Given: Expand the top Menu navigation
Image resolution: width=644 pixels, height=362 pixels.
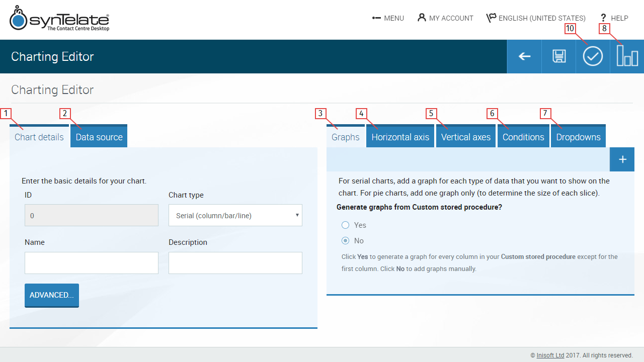Looking at the screenshot, I should click(x=388, y=18).
